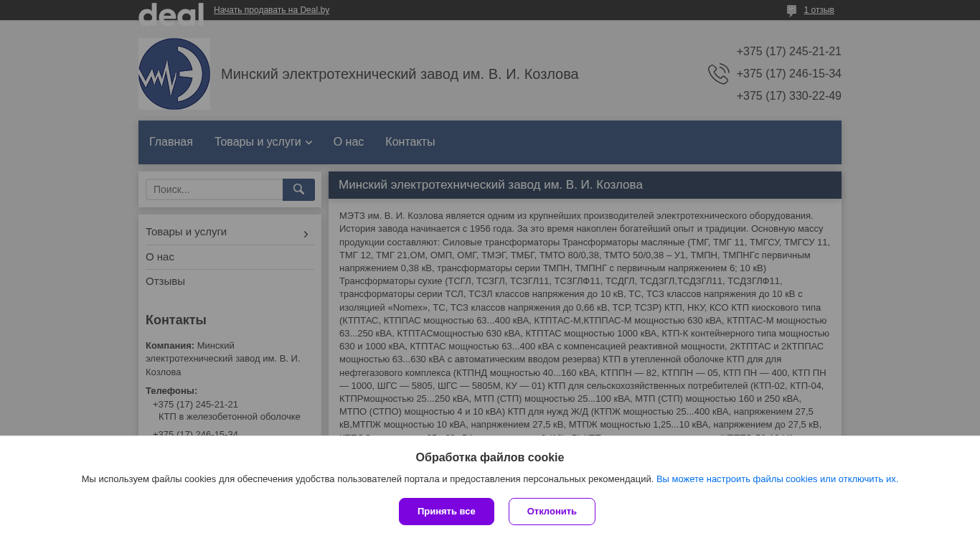Click Начать продавать на Deal.by link
The width and height of the screenshot is (980, 551).
(x=271, y=10)
